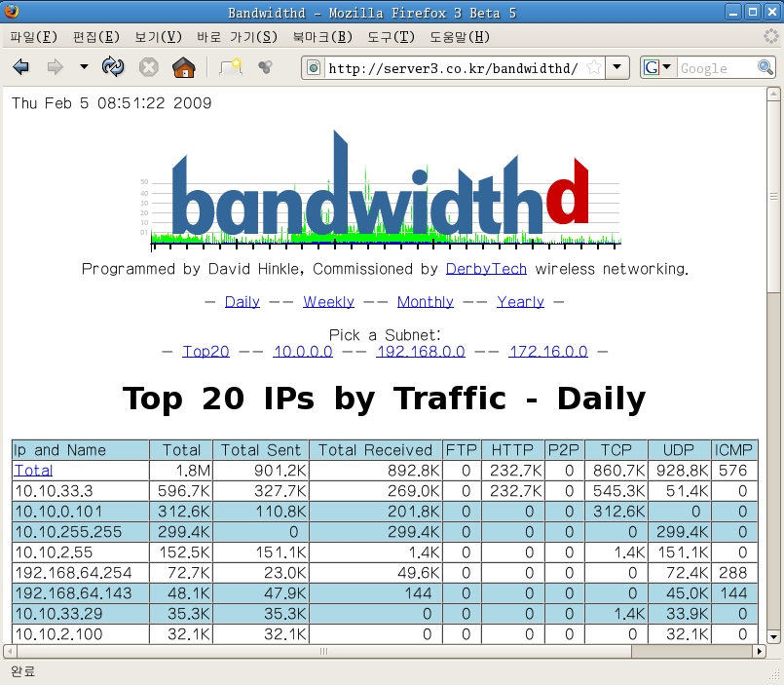The width and height of the screenshot is (784, 685).
Task: Click the ICMP column header
Action: click(733, 450)
